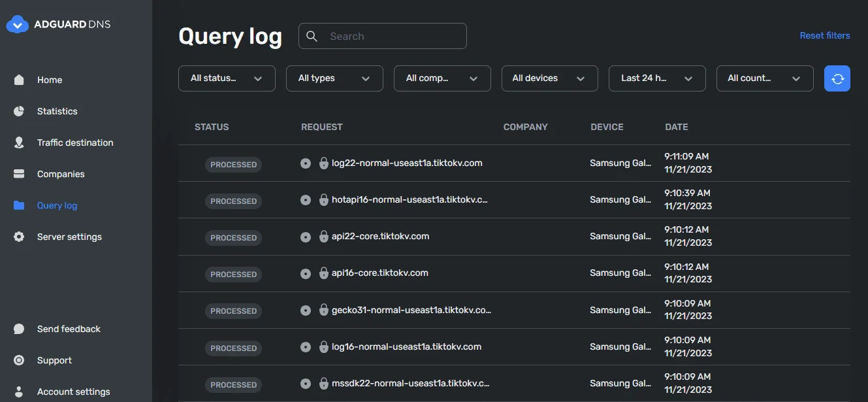
Task: Open the All countries filter dropdown
Action: [x=765, y=78]
